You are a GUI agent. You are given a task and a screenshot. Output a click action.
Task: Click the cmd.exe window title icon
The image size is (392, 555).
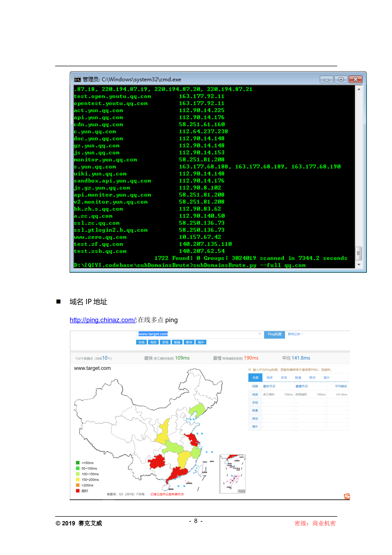[x=77, y=79]
